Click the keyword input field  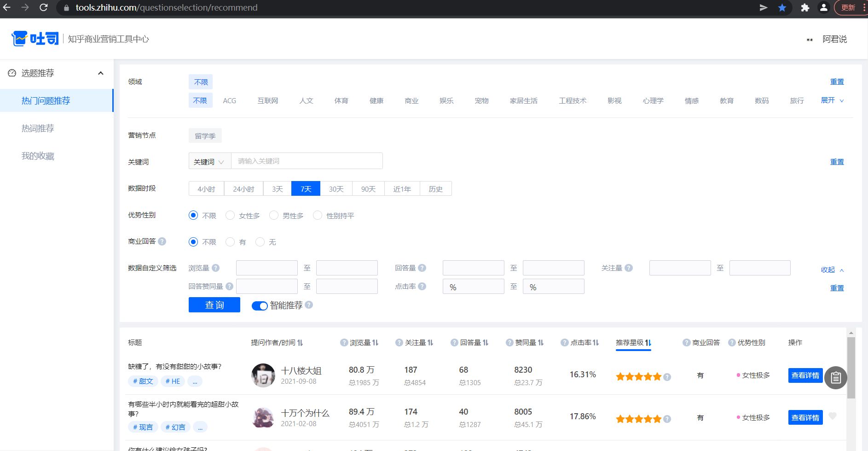(x=307, y=161)
